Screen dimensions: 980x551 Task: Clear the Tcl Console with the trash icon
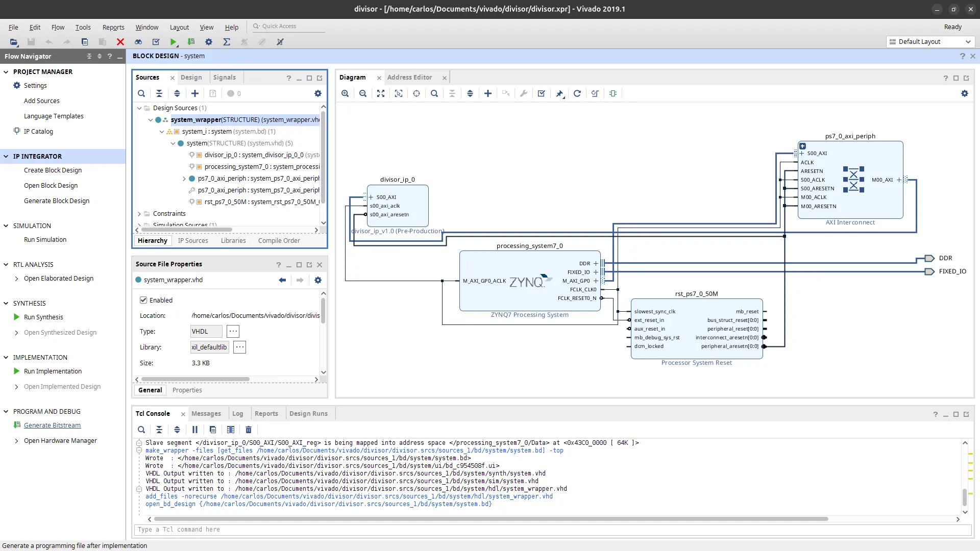(x=249, y=430)
